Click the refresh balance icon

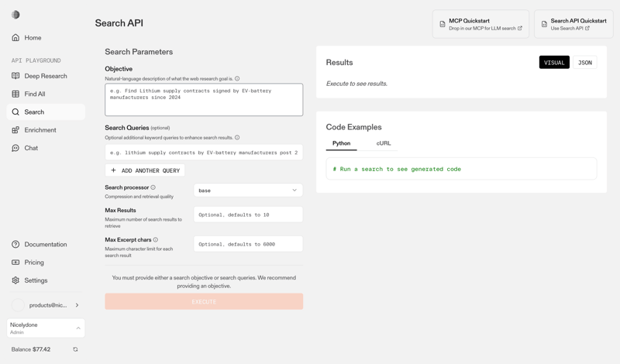[75, 349]
